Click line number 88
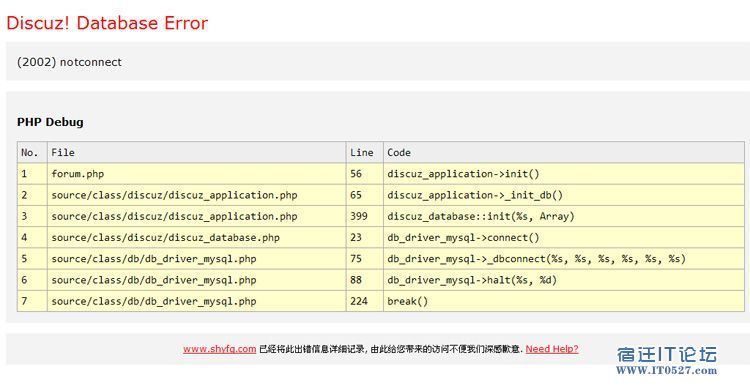Viewport: 750px width, 390px height. [x=364, y=280]
